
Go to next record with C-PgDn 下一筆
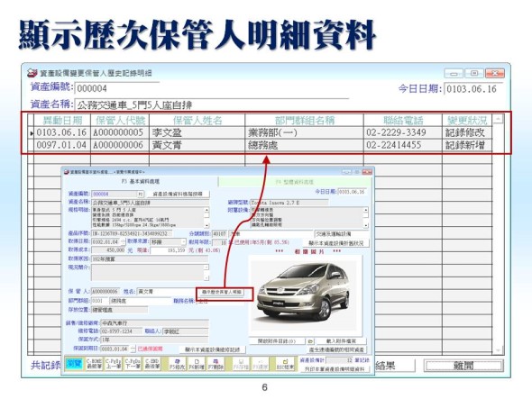point(133,364)
